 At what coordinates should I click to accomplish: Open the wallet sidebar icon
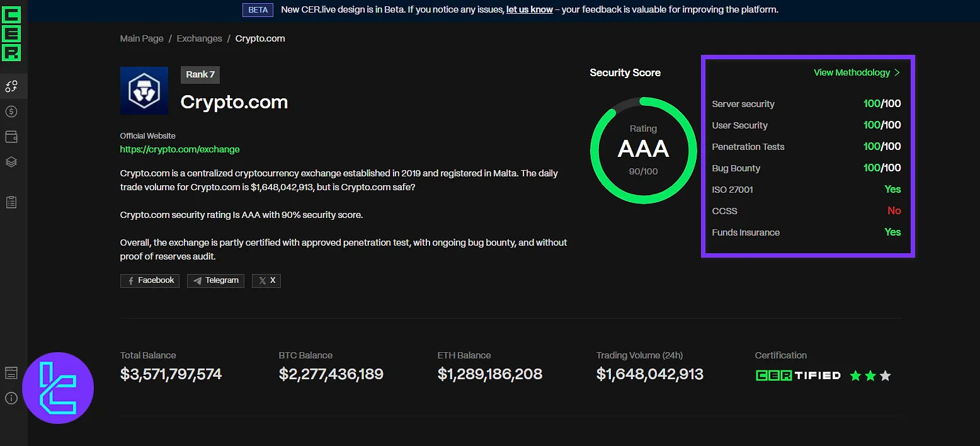click(x=11, y=137)
